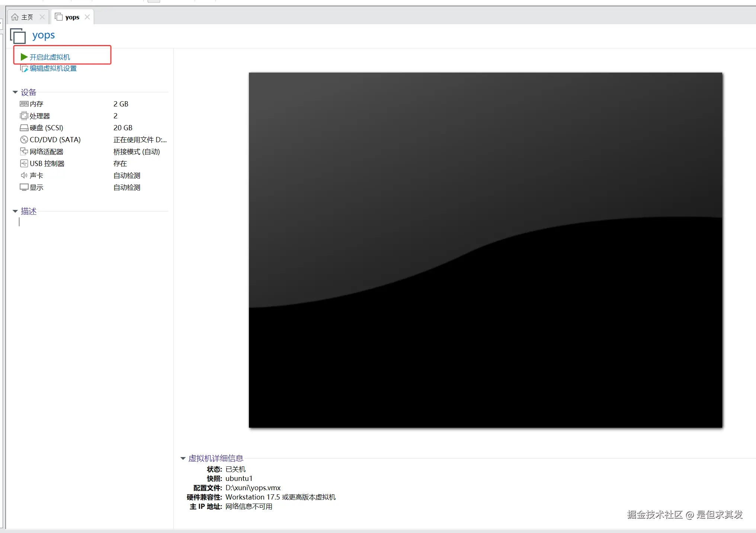This screenshot has width=756, height=533.
Task: Collapse the 虚拟机详细信息 details section
Action: 183,458
